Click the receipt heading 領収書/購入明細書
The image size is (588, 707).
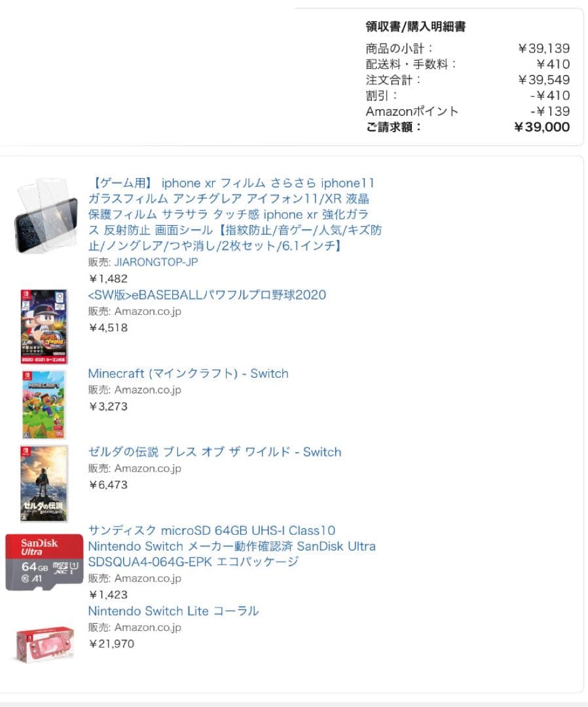pos(415,27)
